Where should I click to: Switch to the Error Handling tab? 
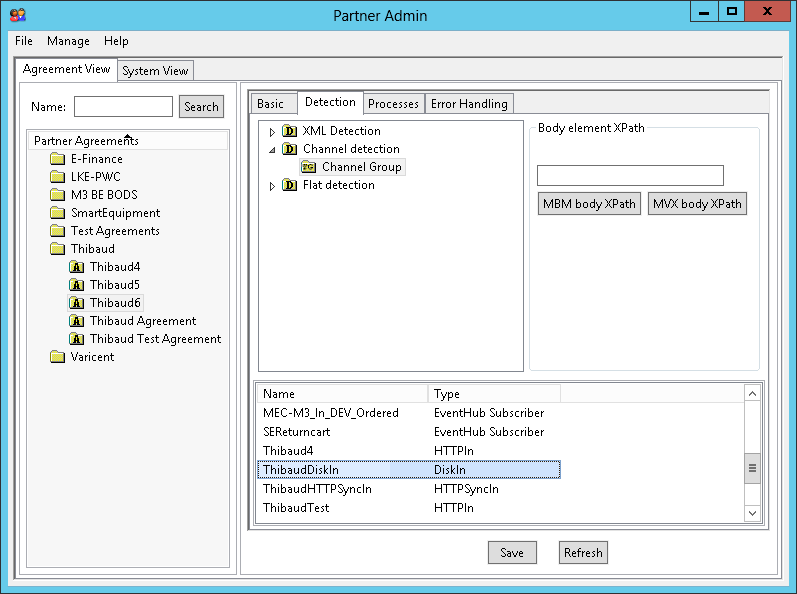click(470, 104)
